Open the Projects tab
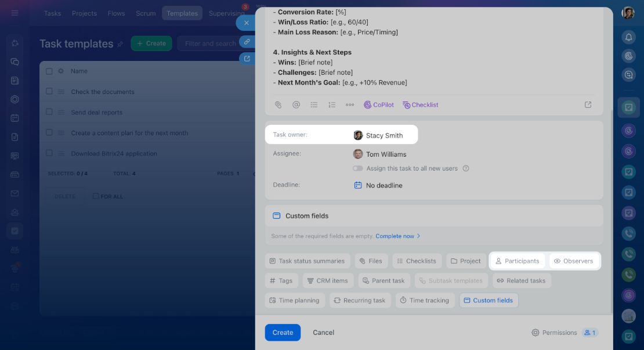Viewport: 644px width, 350px height. (84, 13)
